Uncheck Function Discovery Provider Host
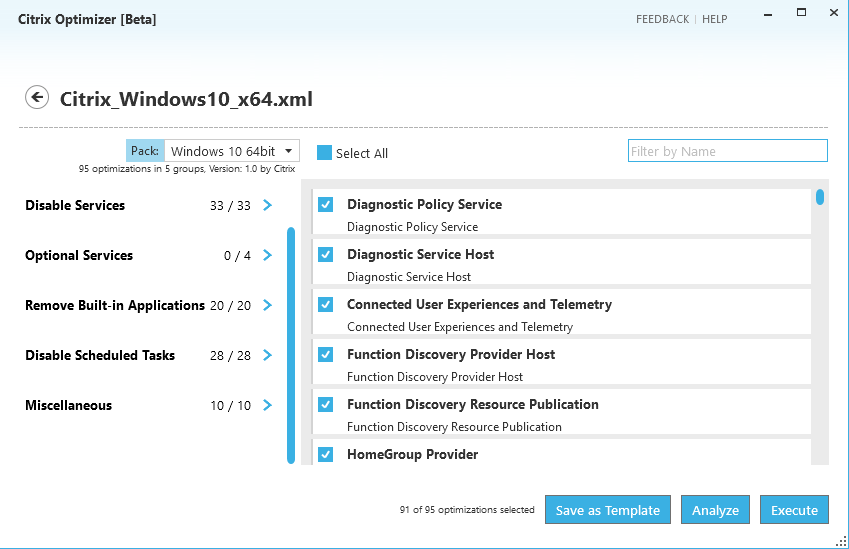 [x=325, y=355]
